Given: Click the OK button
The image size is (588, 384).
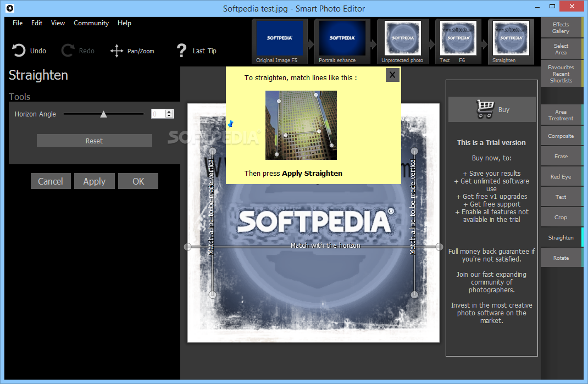Looking at the screenshot, I should click(x=138, y=181).
